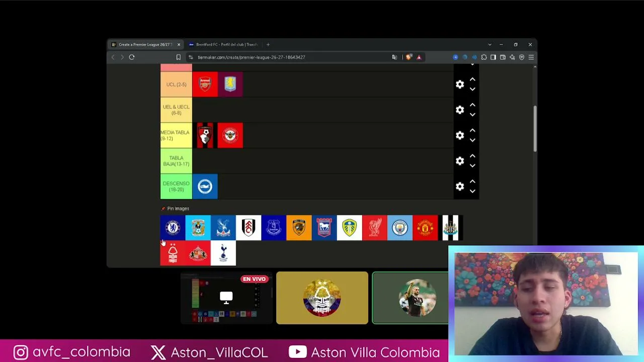
Task: Reload the tiermaker page
Action: pyautogui.click(x=132, y=57)
